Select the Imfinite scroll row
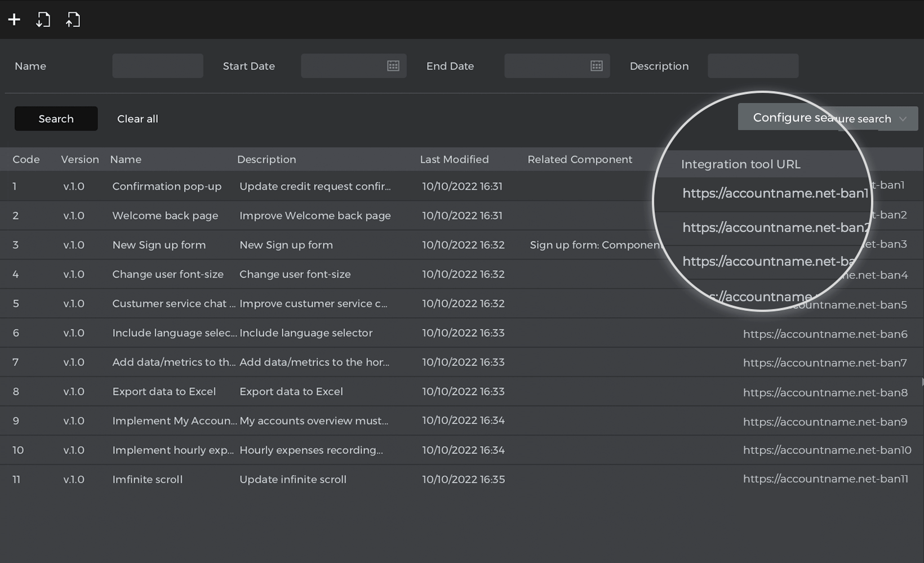 point(147,480)
